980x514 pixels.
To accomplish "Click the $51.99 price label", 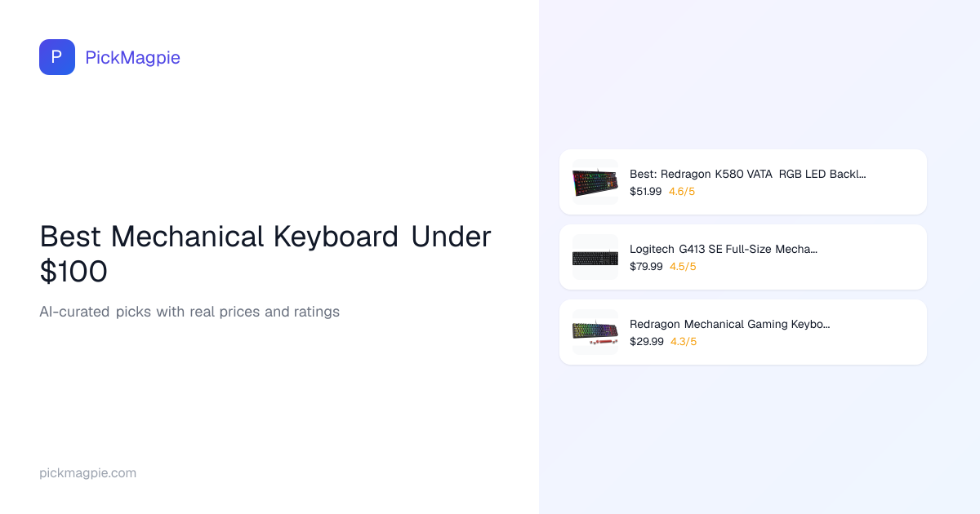I will click(645, 192).
